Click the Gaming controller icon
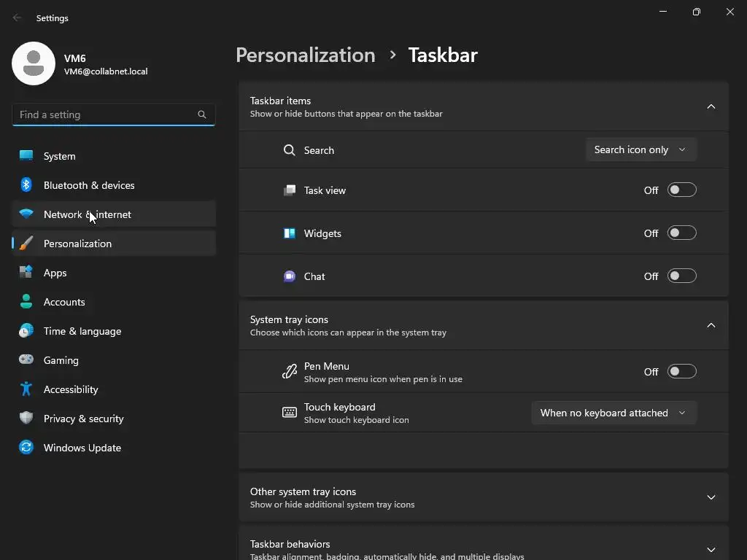 pyautogui.click(x=26, y=360)
